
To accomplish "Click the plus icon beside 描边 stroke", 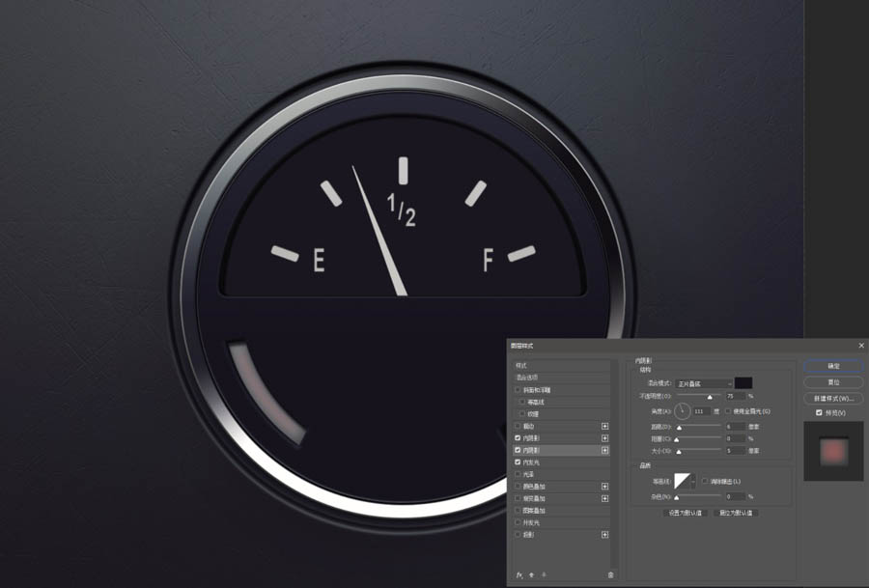I will [x=604, y=426].
